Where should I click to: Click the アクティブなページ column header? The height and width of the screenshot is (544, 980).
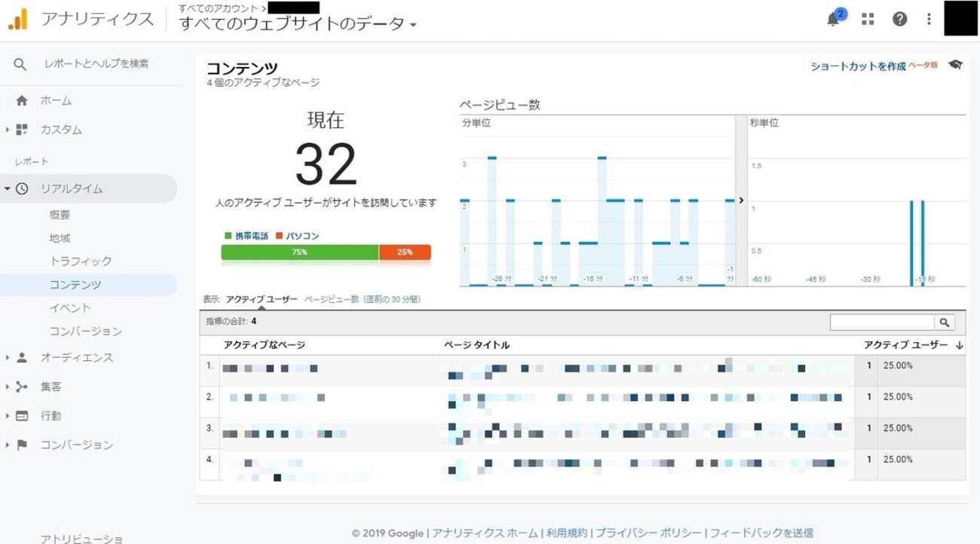pos(265,345)
